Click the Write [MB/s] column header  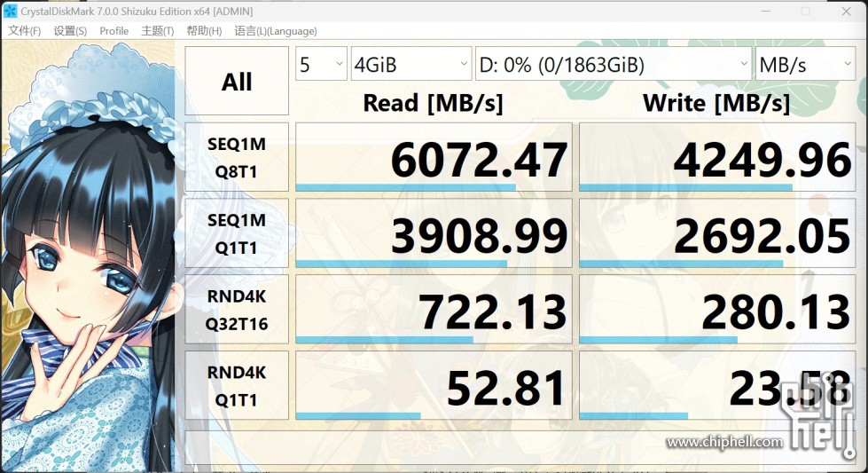click(716, 103)
